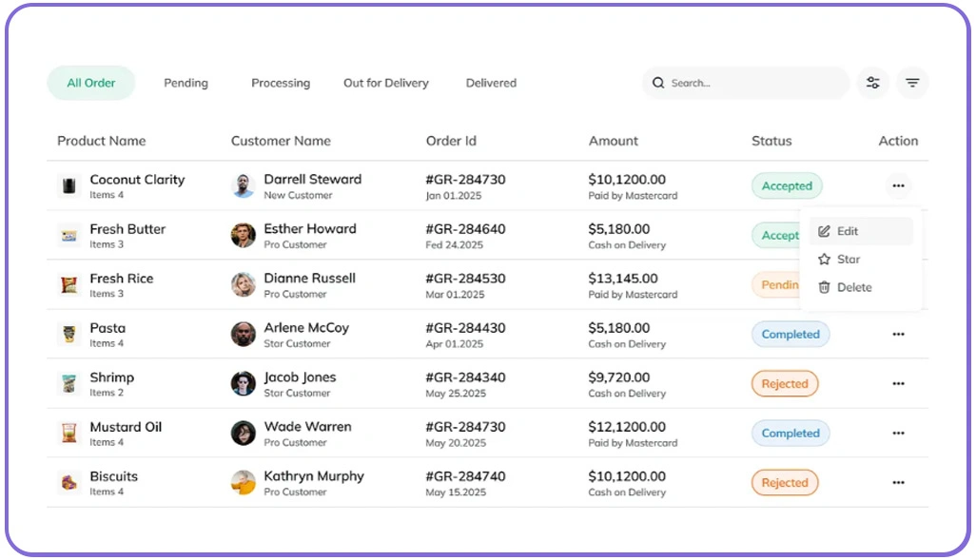Click Darrell Steward's avatar
Screen dimensions: 976x560
tap(243, 185)
